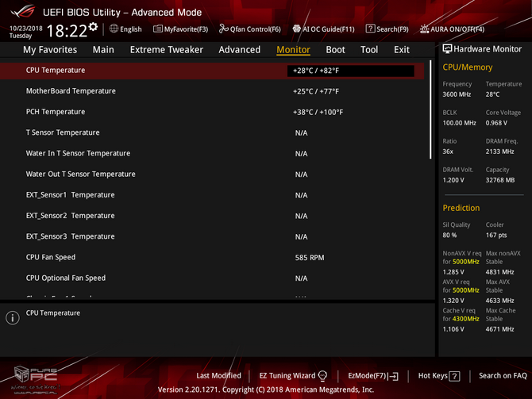Select the EXT_Sensor1 Temperature row
Image resolution: width=532 pixels, height=399 pixels.
(x=212, y=195)
